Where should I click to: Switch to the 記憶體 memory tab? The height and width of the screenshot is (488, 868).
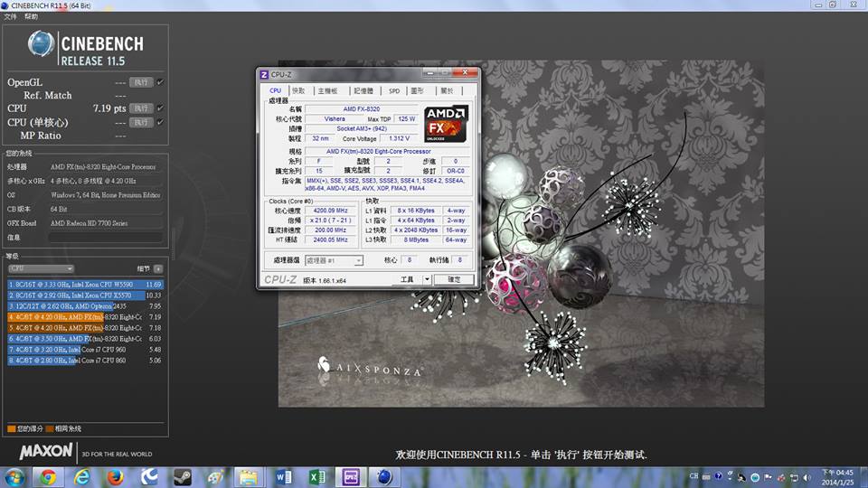pyautogui.click(x=363, y=90)
